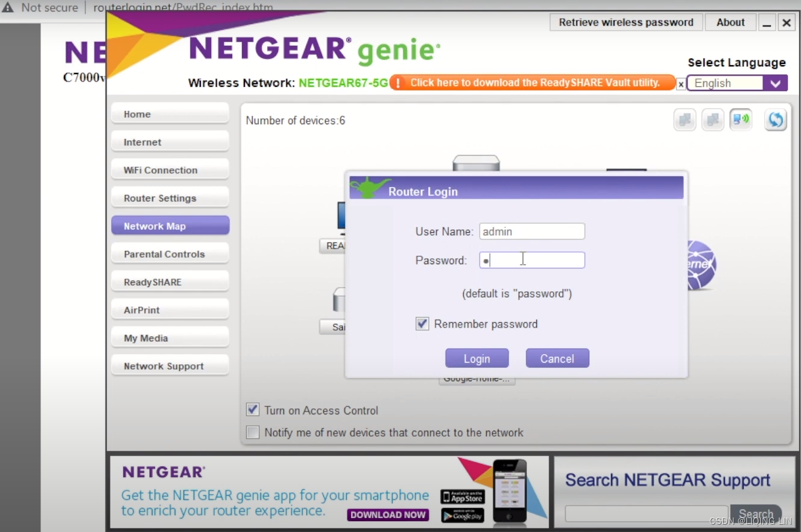Viewport: 801px width, 532px height.
Task: Enable notifications for new devices
Action: pos(253,432)
